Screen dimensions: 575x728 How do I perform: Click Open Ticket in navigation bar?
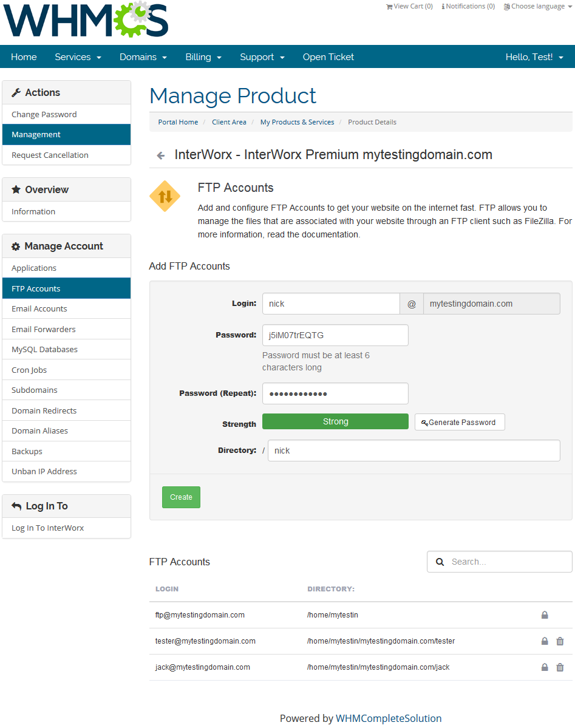(x=328, y=56)
